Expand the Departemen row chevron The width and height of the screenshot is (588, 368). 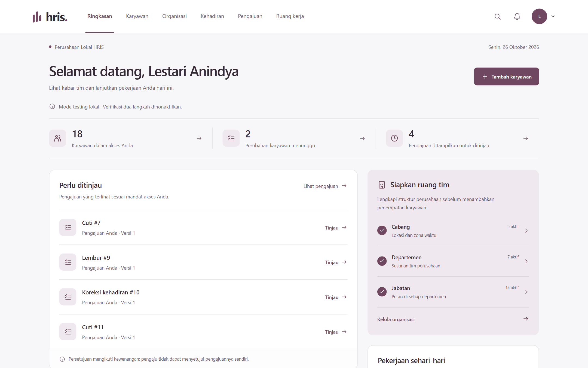pyautogui.click(x=526, y=261)
